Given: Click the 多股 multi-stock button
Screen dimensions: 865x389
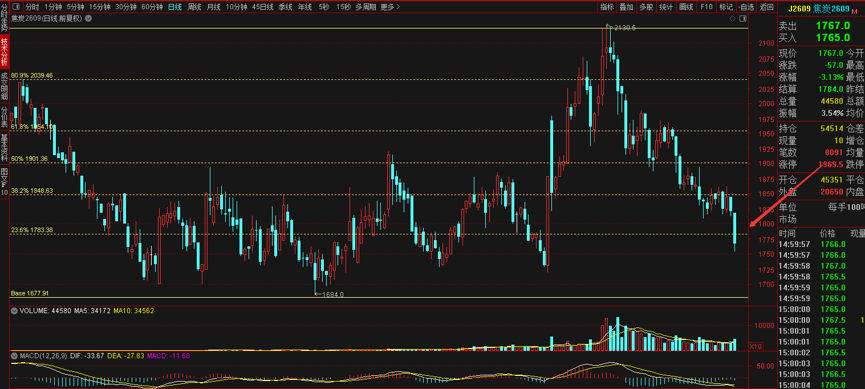Looking at the screenshot, I should tap(646, 7).
